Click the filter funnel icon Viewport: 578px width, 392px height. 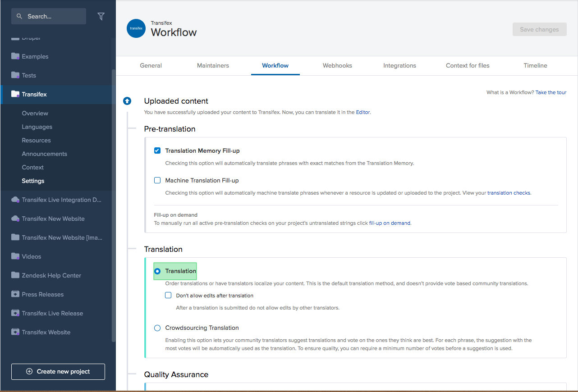[x=101, y=16]
